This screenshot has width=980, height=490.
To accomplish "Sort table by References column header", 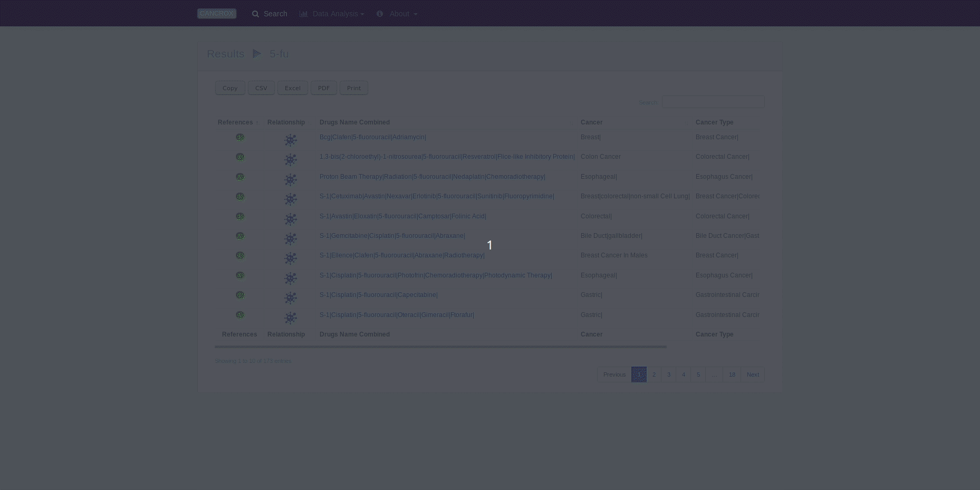I will [238, 122].
